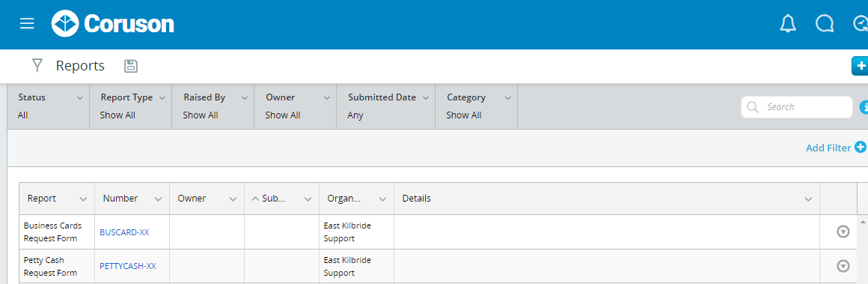Open the Details column header chevron
This screenshot has height=284, width=868.
pos(809,199)
